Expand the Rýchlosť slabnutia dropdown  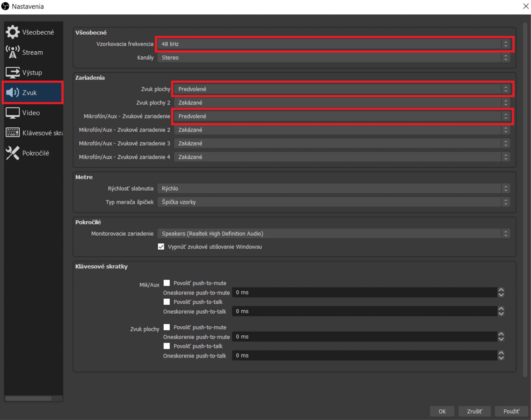click(334, 188)
